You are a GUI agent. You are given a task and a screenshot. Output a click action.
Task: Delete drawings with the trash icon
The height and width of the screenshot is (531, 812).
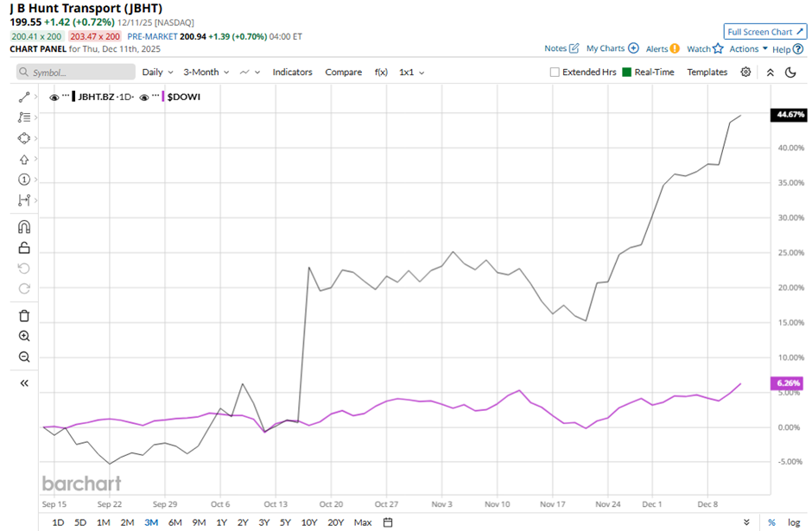pos(24,316)
